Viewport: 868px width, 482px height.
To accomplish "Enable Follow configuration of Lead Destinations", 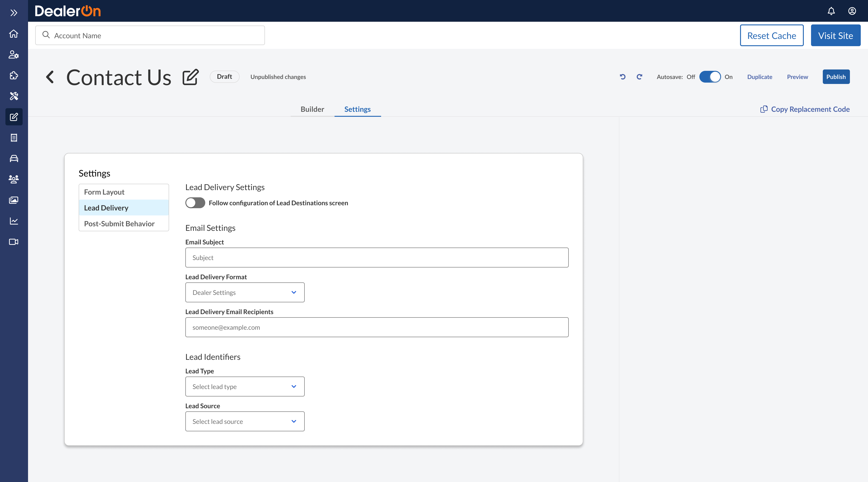I will [195, 203].
